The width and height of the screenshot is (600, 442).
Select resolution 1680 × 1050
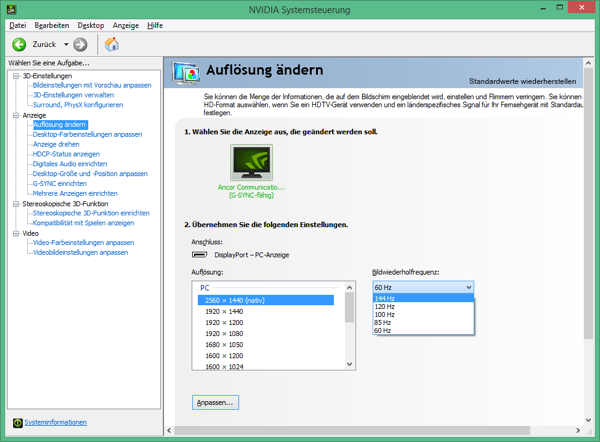[266, 344]
